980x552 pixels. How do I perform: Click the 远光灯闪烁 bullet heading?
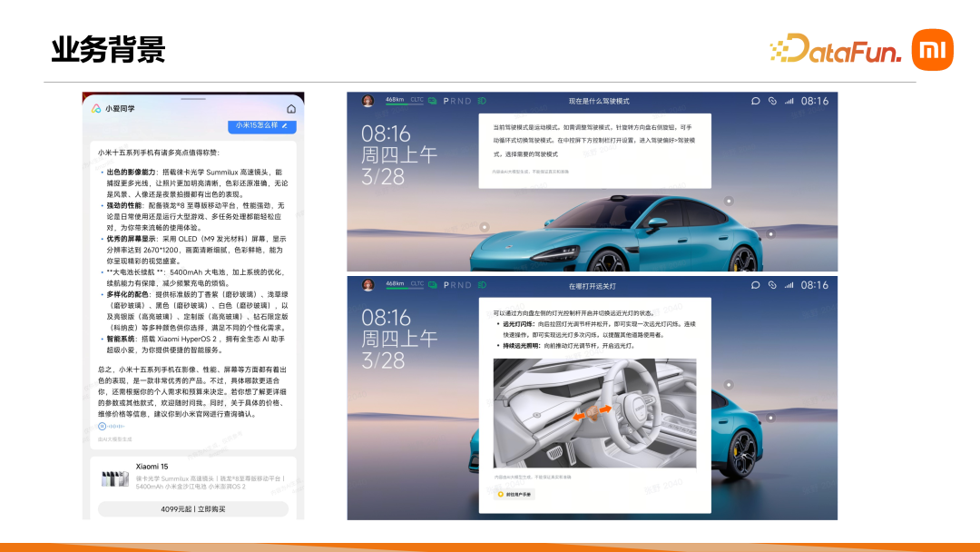click(x=518, y=324)
